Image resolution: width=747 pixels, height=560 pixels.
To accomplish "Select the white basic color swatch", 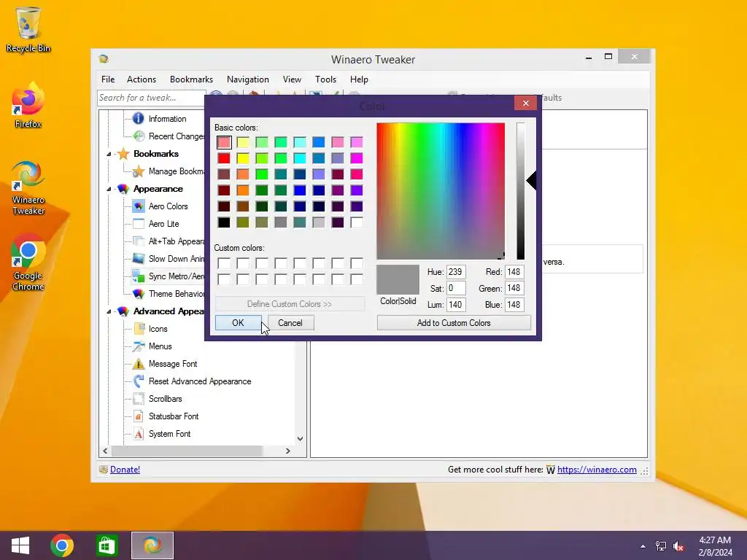I will (357, 222).
